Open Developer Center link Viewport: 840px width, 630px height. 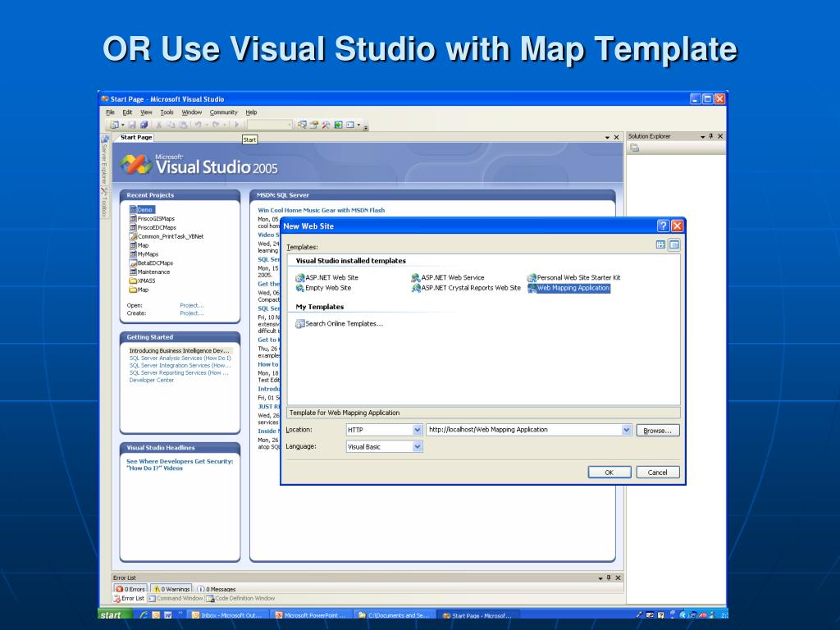tap(151, 380)
